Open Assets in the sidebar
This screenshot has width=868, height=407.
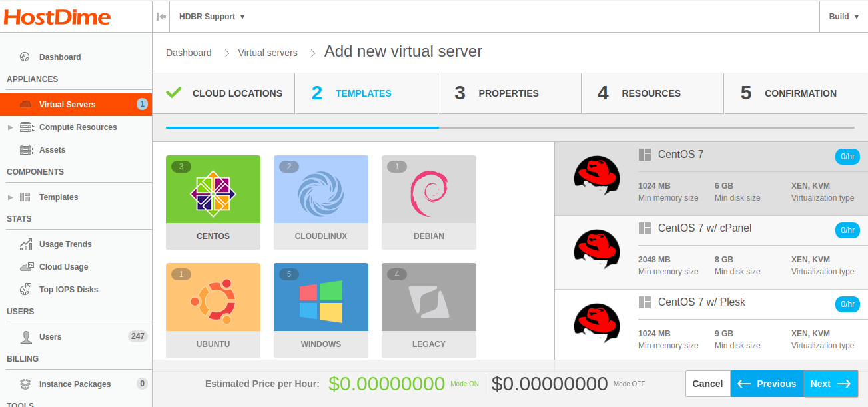(x=52, y=150)
